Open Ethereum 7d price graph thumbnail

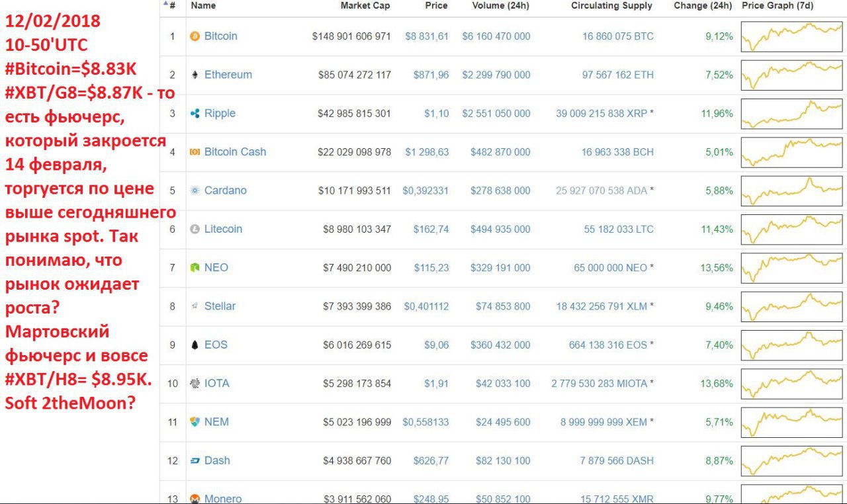click(x=792, y=75)
